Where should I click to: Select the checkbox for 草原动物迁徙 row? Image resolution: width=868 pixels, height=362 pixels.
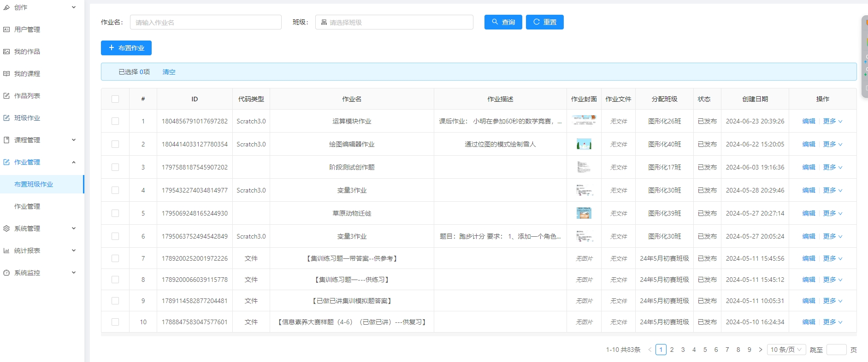point(115,213)
